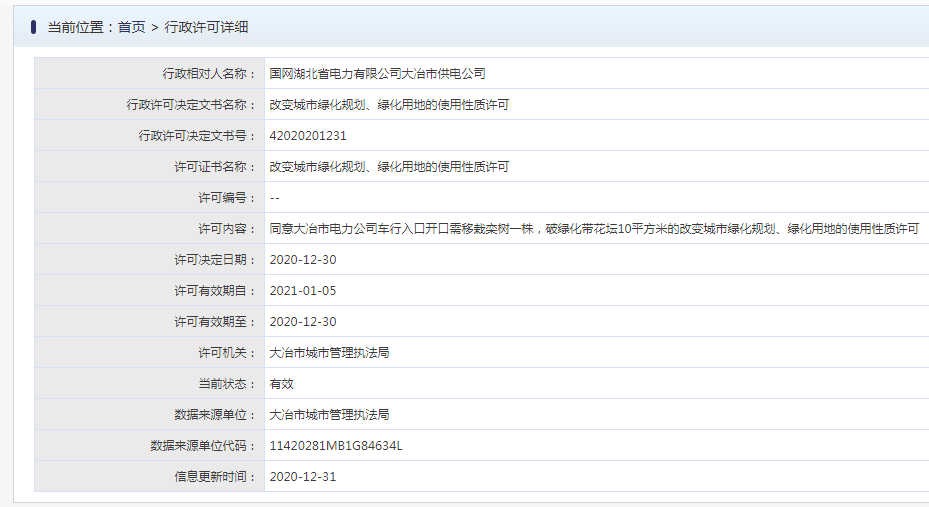Screen dimensions: 929x507
Task: Select the label 许可有效期至
Action: [215, 322]
